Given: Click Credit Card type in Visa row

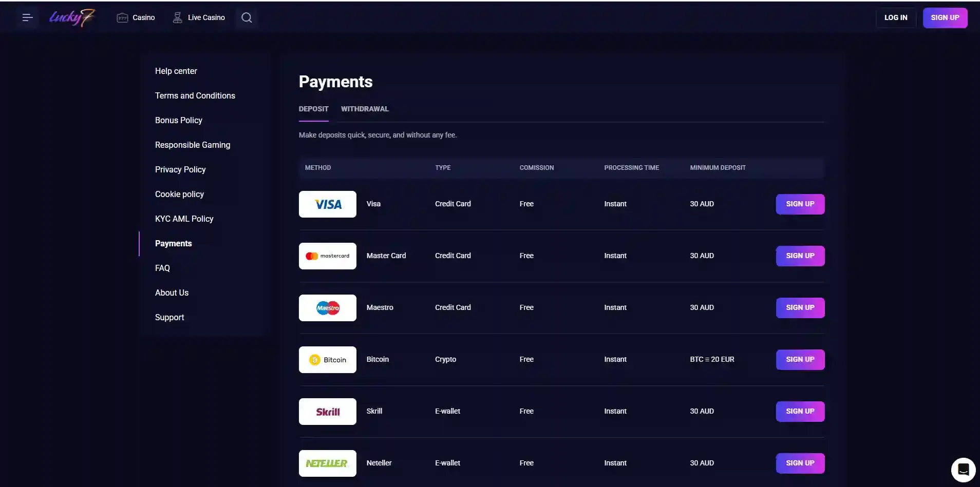Looking at the screenshot, I should tap(453, 204).
